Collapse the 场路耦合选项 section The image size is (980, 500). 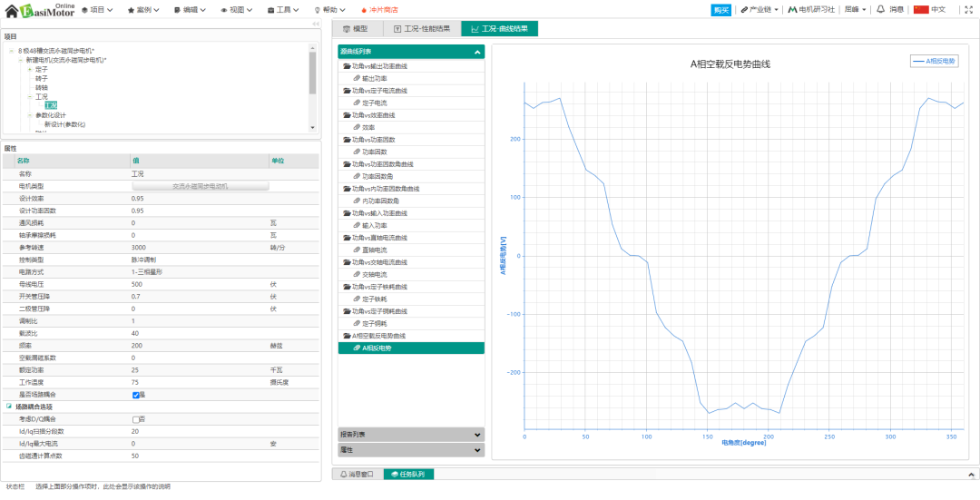tap(9, 407)
